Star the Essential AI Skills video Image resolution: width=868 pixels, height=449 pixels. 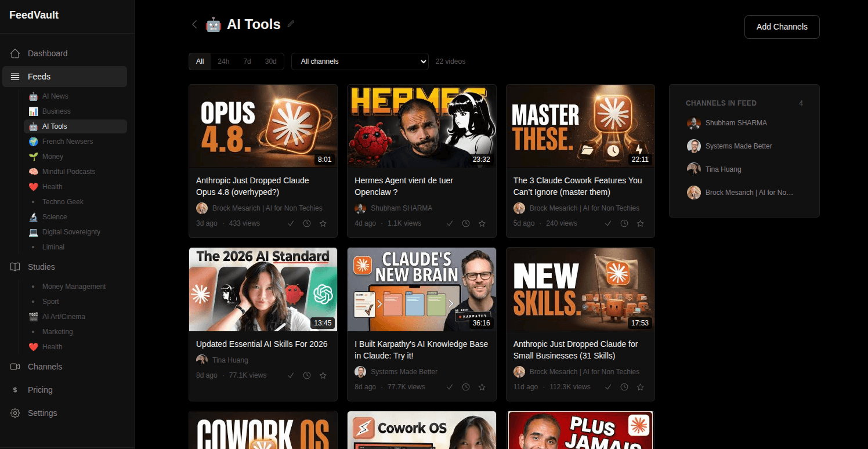coord(323,375)
